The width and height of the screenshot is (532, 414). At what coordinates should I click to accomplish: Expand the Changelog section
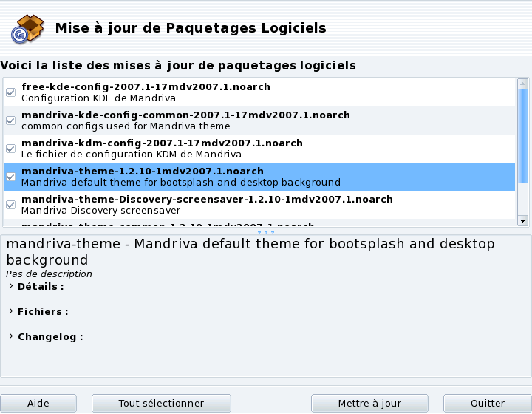[11, 336]
